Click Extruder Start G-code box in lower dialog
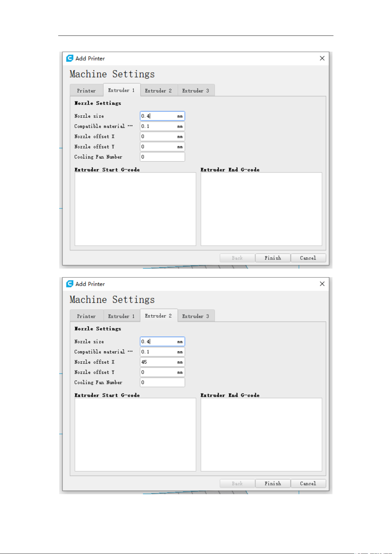Viewport: 392px width, 554px height. click(x=135, y=435)
